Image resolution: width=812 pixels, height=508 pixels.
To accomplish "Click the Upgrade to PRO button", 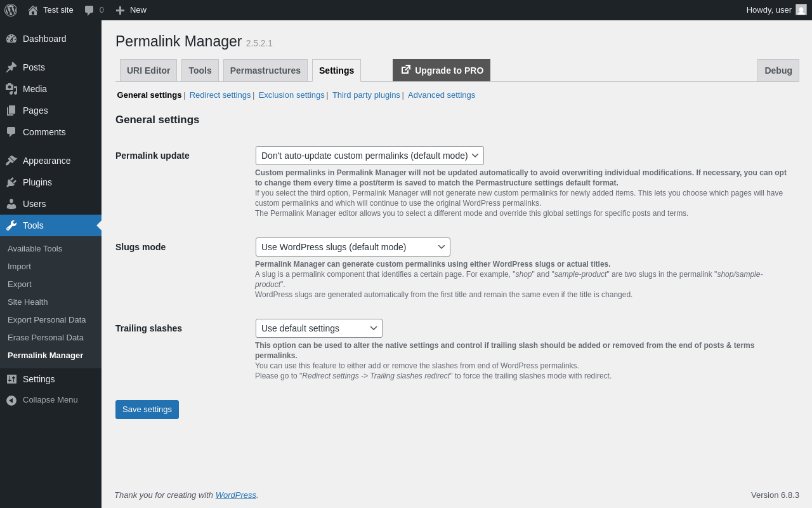I will [x=442, y=70].
